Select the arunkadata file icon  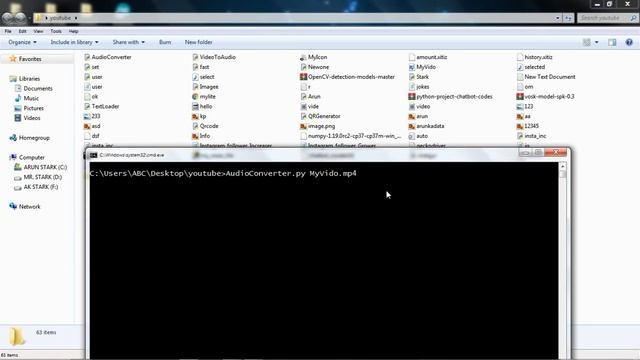tap(412, 126)
